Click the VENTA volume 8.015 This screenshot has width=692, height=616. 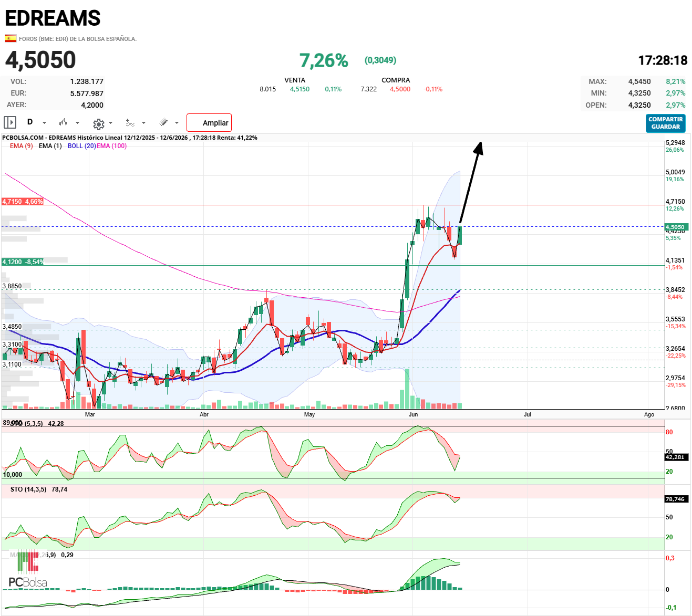coord(268,89)
